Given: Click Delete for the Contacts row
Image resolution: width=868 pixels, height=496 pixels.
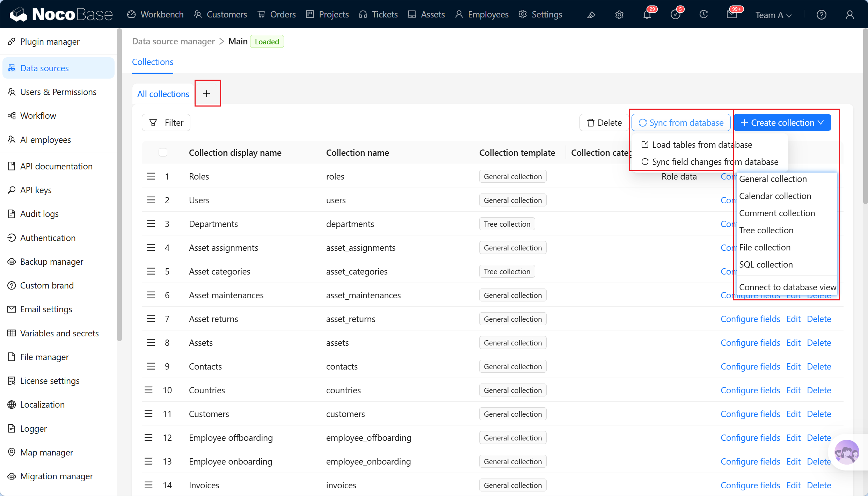Looking at the screenshot, I should pos(819,366).
